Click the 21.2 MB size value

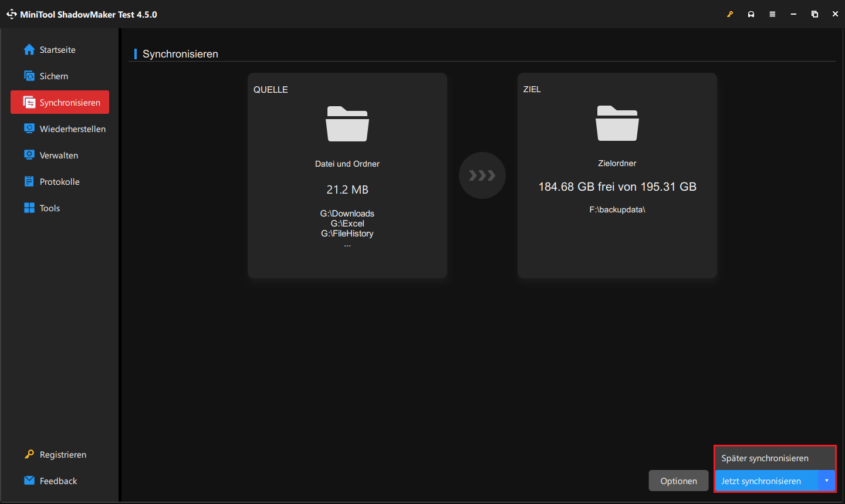click(347, 190)
